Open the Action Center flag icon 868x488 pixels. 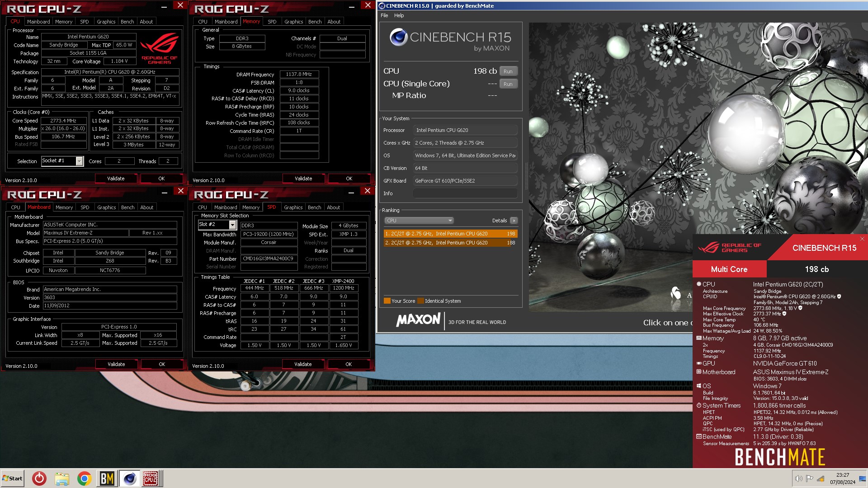(809, 479)
